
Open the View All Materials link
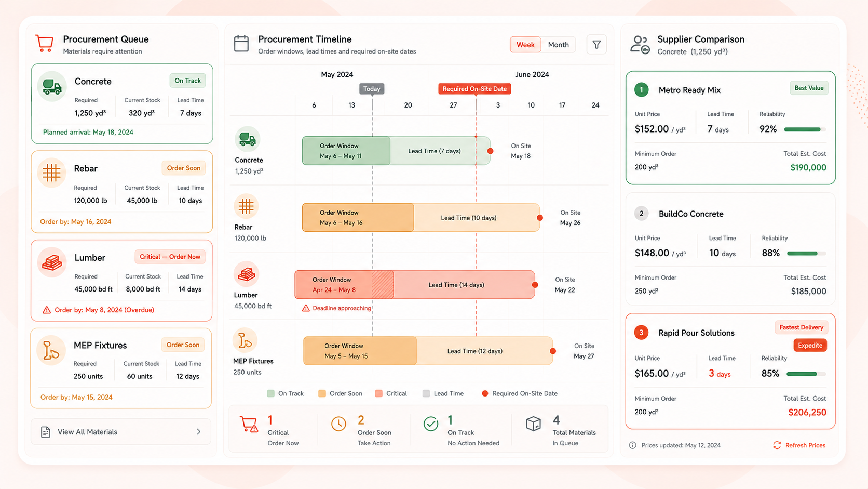click(121, 432)
